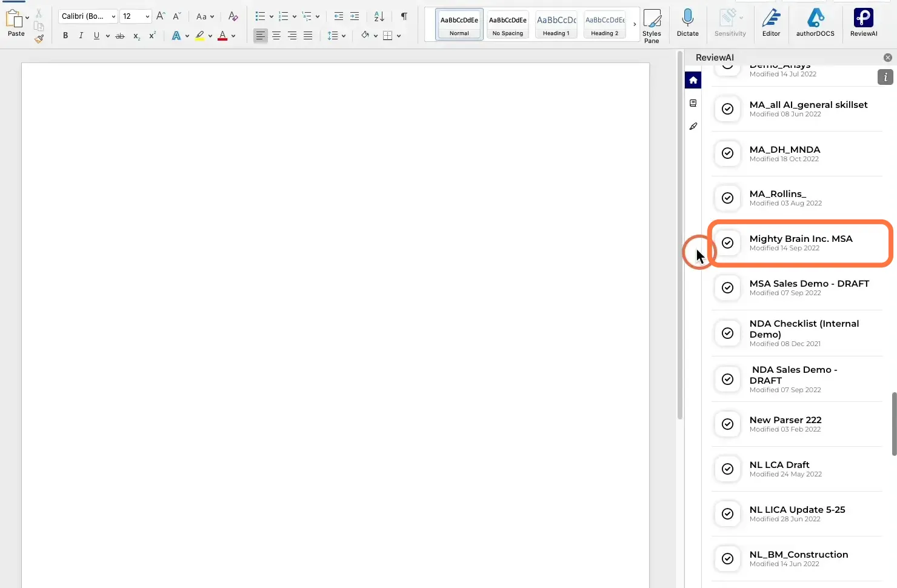The height and width of the screenshot is (588, 897).
Task: Open the ReviewAI add-in button
Action: pyautogui.click(x=863, y=23)
